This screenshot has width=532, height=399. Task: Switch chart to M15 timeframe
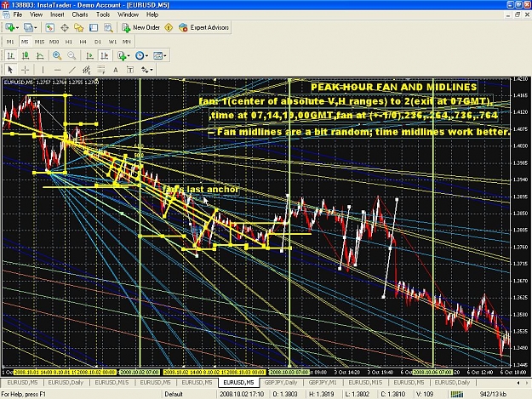39,42
